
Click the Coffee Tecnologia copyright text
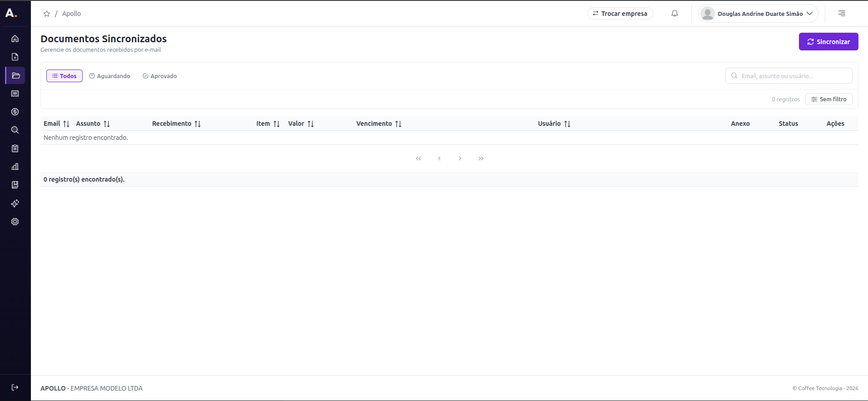point(825,388)
